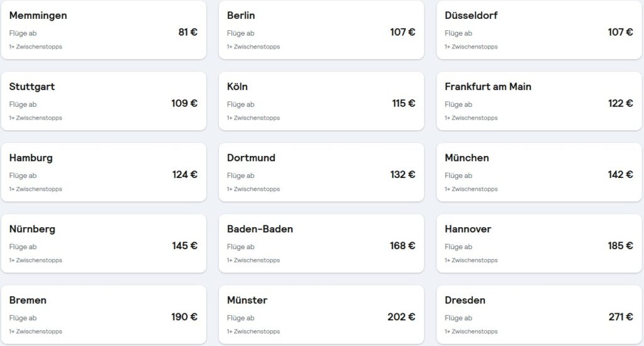
Task: Select the Dresden flights card
Action: pyautogui.click(x=539, y=315)
